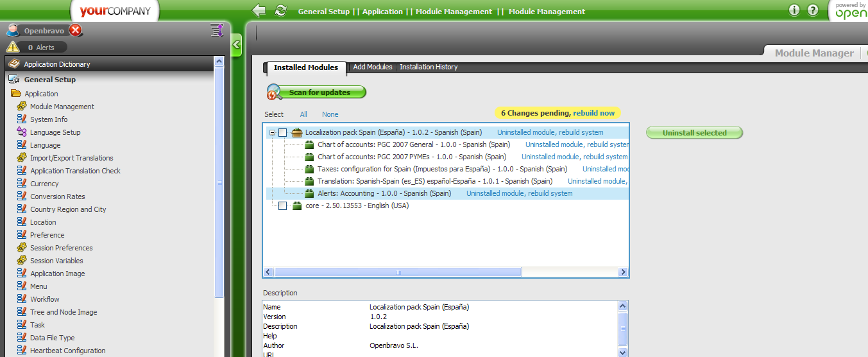868x357 pixels.
Task: Switch to the Add Modules tab
Action: pos(372,67)
